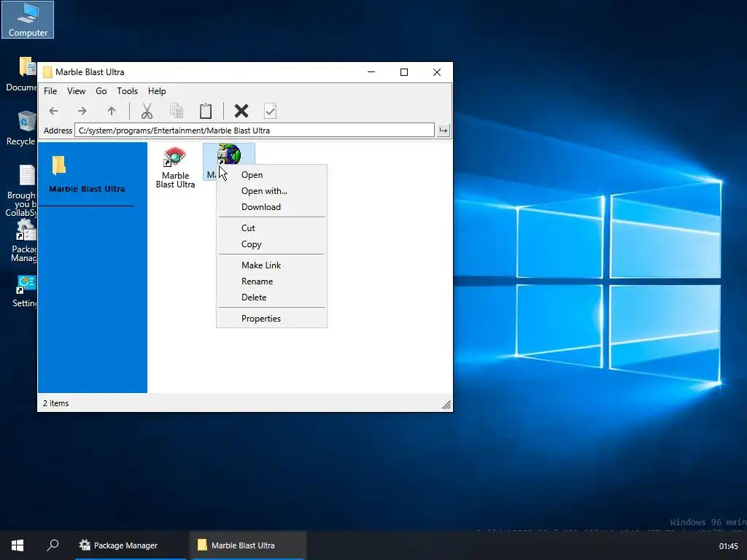This screenshot has height=560, width=747.
Task: Click the checkmark Properties toolbar icon
Action: [270, 111]
